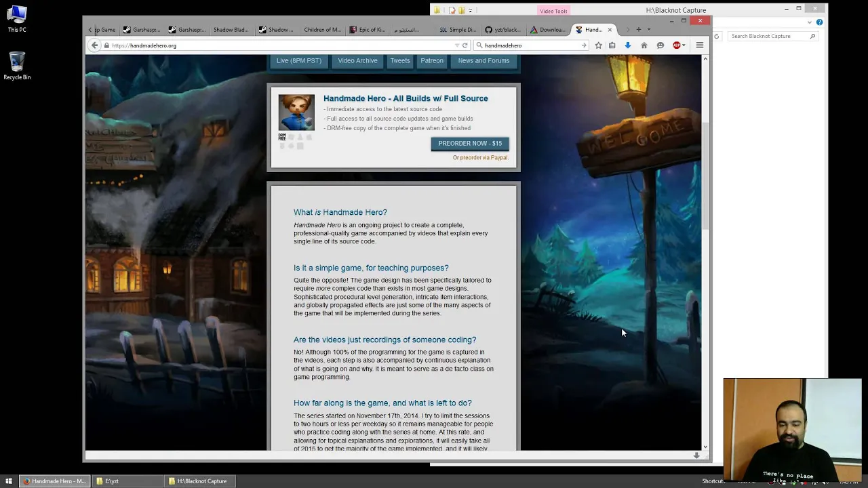Click the help icon in Explorer window
This screenshot has height=488, width=868.
819,22
